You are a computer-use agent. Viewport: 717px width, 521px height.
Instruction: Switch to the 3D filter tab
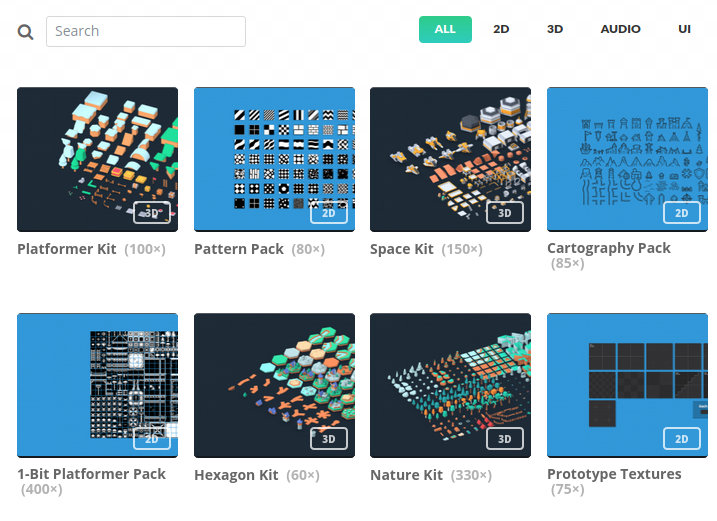[555, 29]
